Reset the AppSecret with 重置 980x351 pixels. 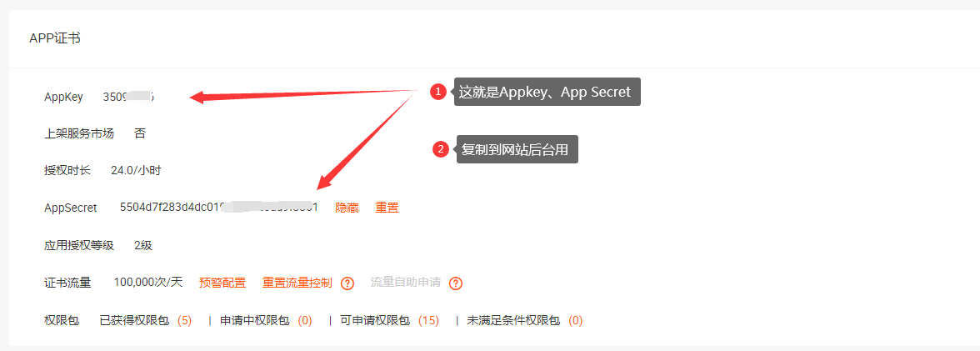[x=387, y=208]
